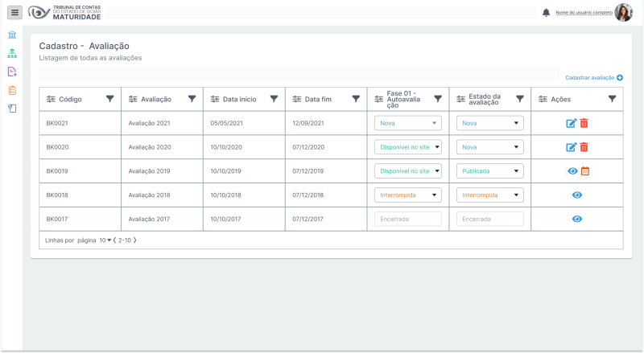Click the edit icon for BK0021
Viewport: 644px width, 353px height.
572,123
